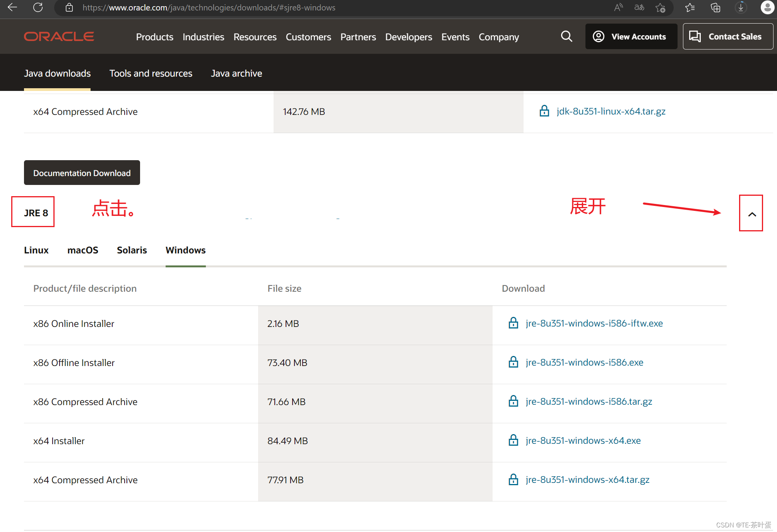
Task: Open the Partners menu
Action: 358,37
